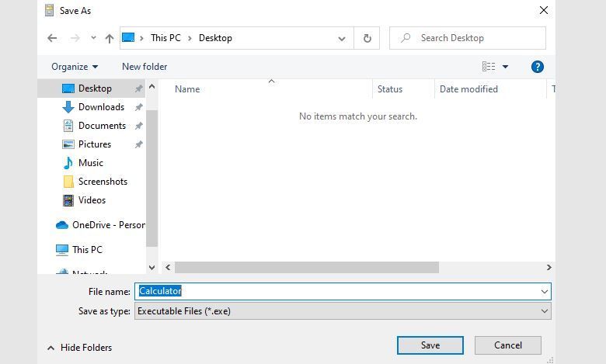Click the sidebar scroll up arrow
Image resolution: width=606 pixels, height=364 pixels.
pos(151,86)
